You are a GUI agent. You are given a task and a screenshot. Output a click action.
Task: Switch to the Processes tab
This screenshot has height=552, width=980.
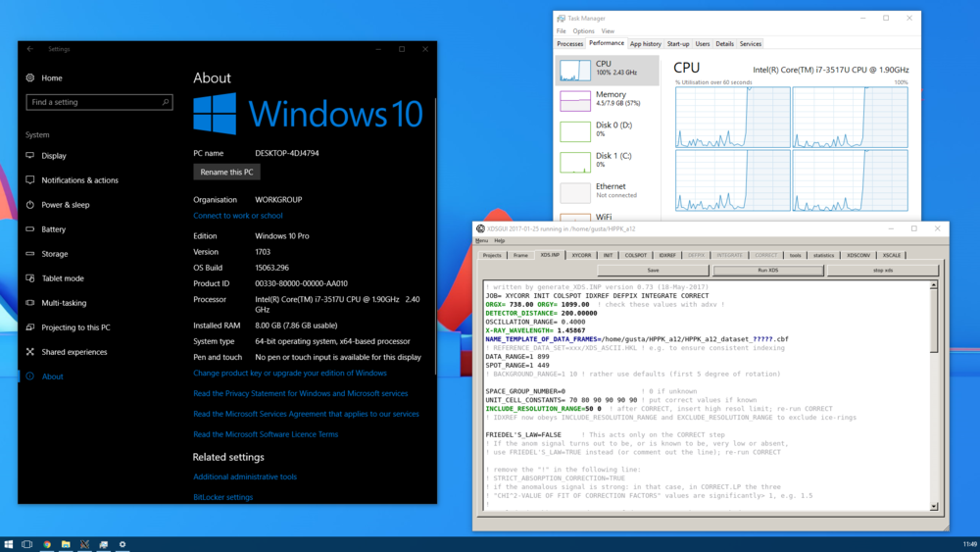[x=570, y=44]
